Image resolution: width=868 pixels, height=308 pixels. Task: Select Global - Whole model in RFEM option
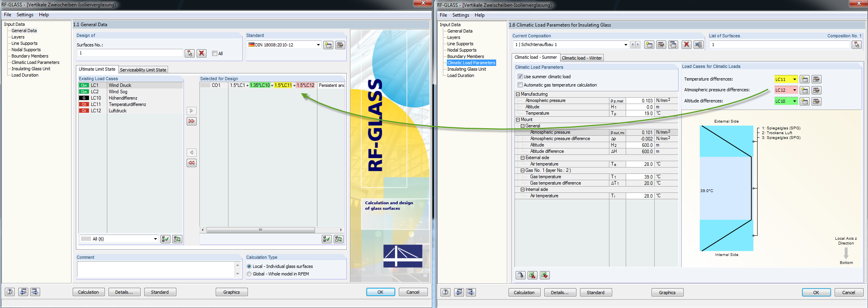click(x=249, y=274)
